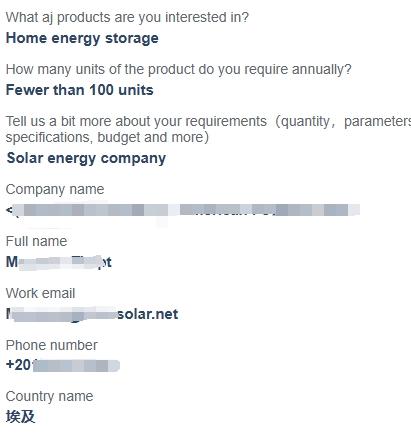Click the email address ending in solar.net
This screenshot has height=433, width=411.
pos(92,314)
